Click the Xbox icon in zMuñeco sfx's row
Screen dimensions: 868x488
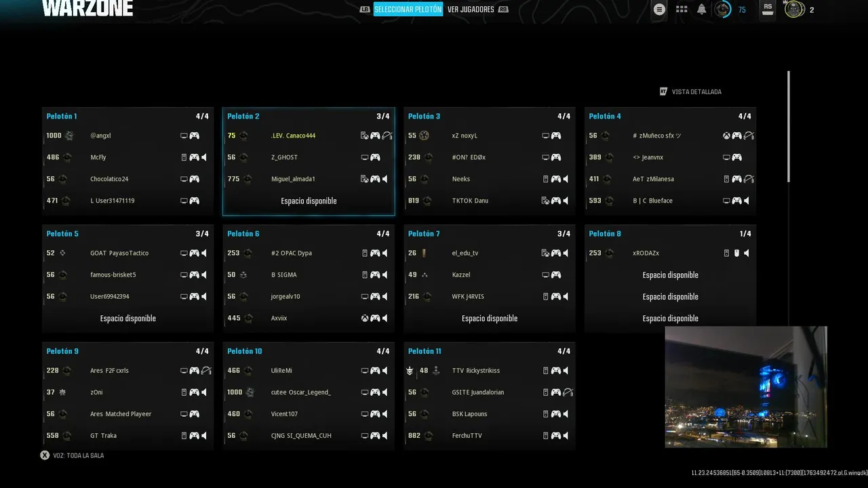[x=726, y=136]
